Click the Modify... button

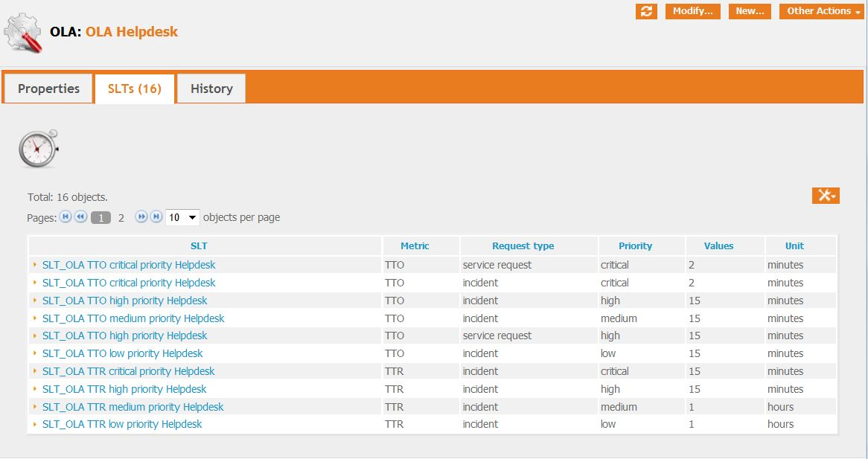(692, 11)
